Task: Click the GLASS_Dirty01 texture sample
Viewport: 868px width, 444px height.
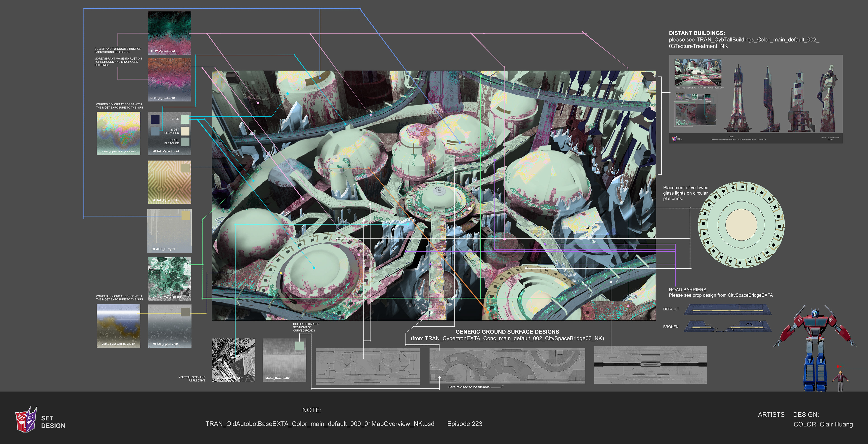Action: pos(170,231)
